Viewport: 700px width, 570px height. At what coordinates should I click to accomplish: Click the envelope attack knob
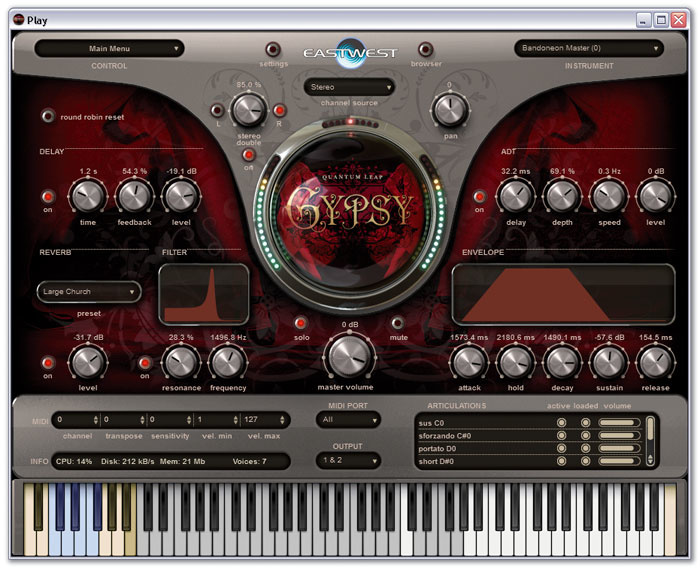469,362
